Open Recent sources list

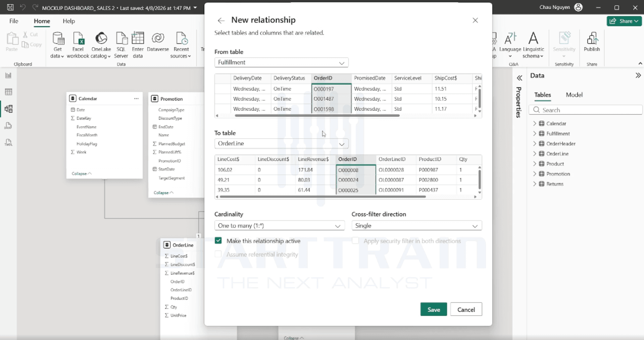point(181,45)
